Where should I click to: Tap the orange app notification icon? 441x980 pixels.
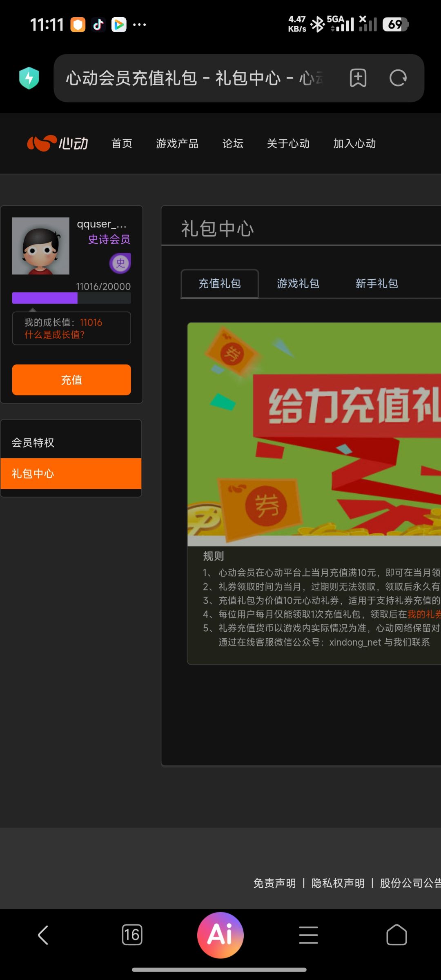coord(78,25)
